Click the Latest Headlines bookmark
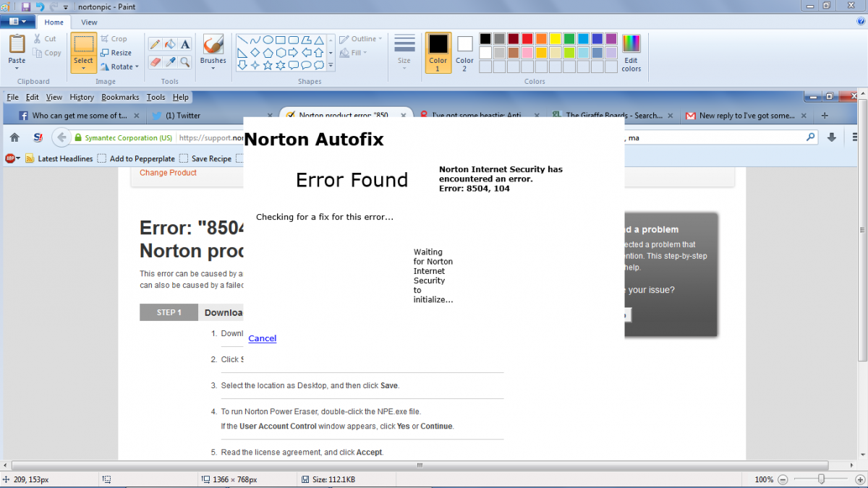868x488 pixels. [59, 159]
